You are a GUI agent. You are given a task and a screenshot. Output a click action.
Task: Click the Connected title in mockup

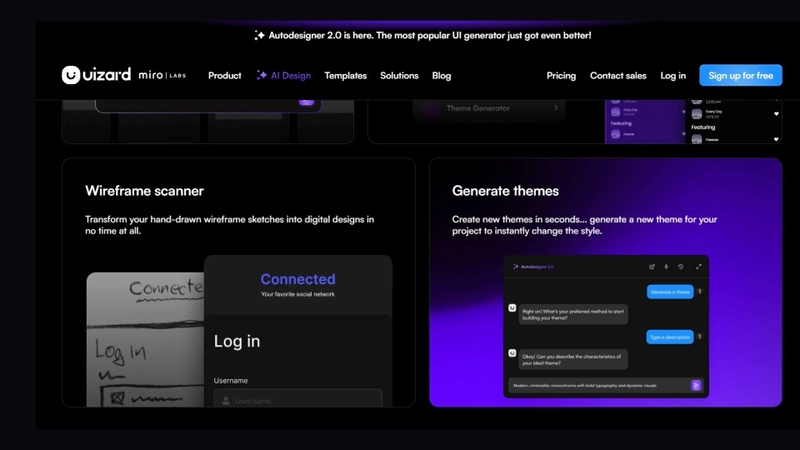coord(298,279)
